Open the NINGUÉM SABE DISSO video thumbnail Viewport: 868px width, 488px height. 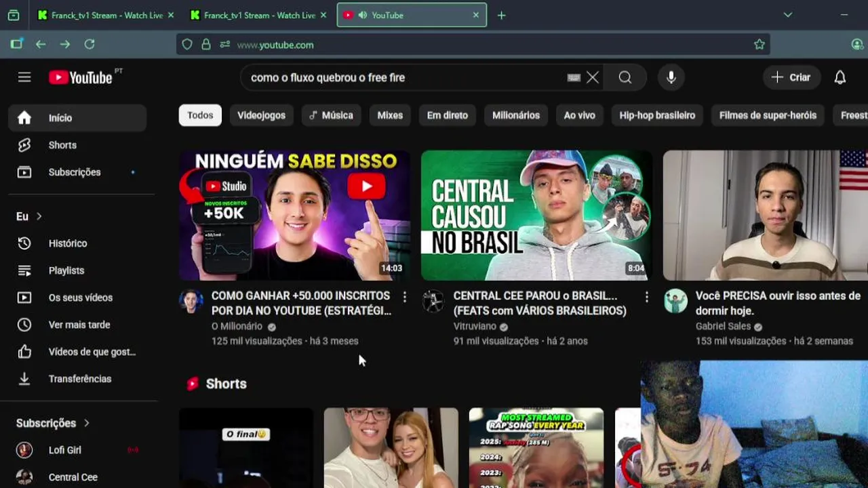click(294, 215)
